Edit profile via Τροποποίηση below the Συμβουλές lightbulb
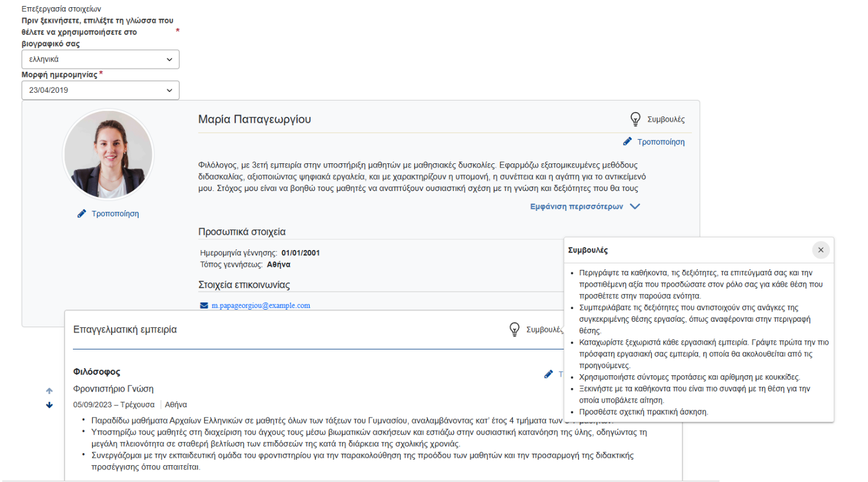 pos(654,142)
